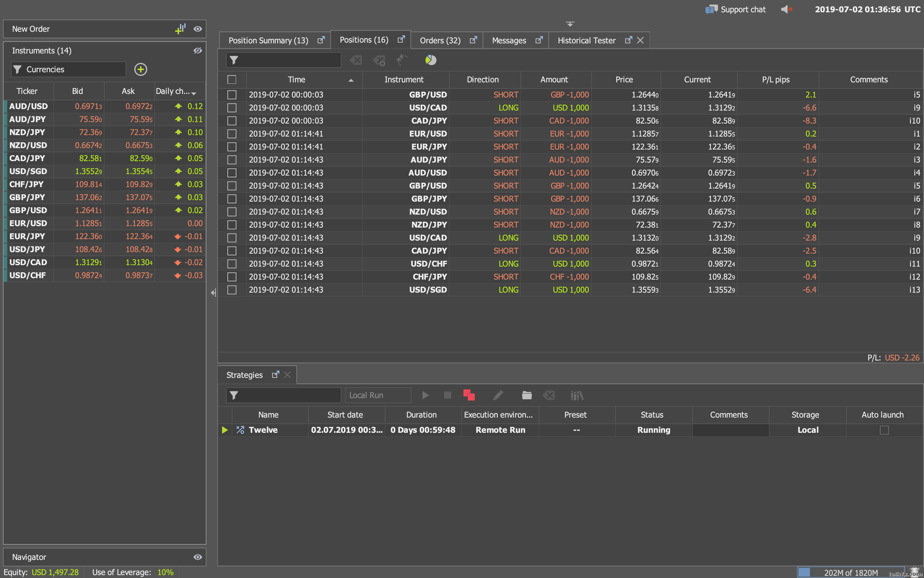
Task: Undock Historical Tester tab icon
Action: click(x=628, y=40)
